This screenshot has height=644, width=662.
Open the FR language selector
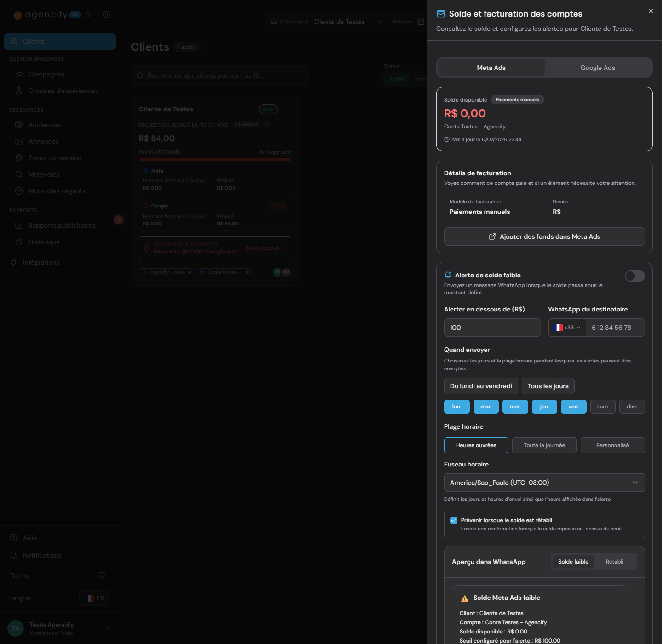tap(95, 598)
